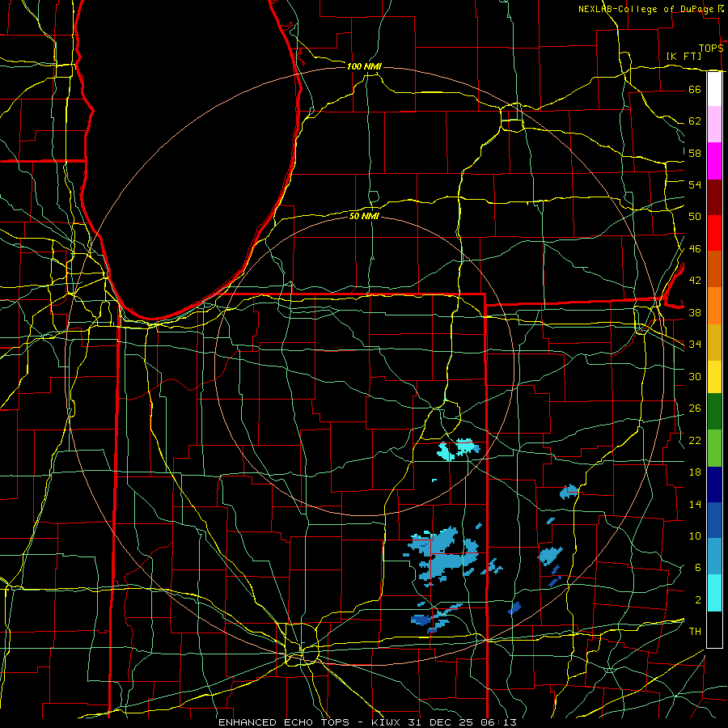Click 'ENHANCED ECHO TOPS' in the bottom caption
Image resolution: width=728 pixels, height=728 pixels.
click(284, 722)
